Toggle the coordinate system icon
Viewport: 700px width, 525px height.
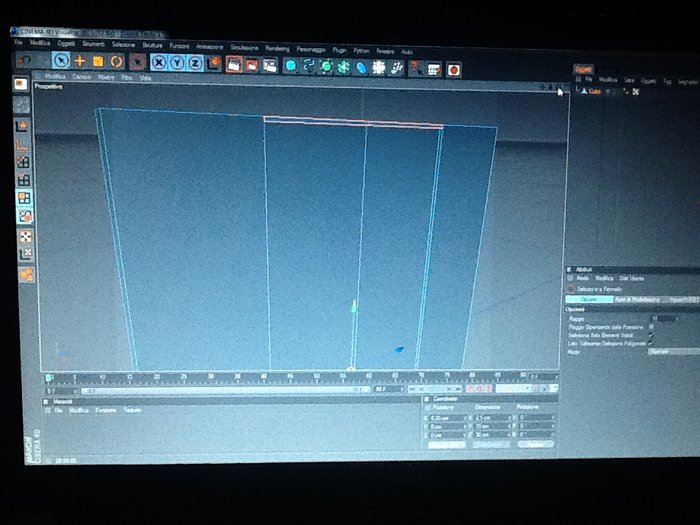point(214,63)
